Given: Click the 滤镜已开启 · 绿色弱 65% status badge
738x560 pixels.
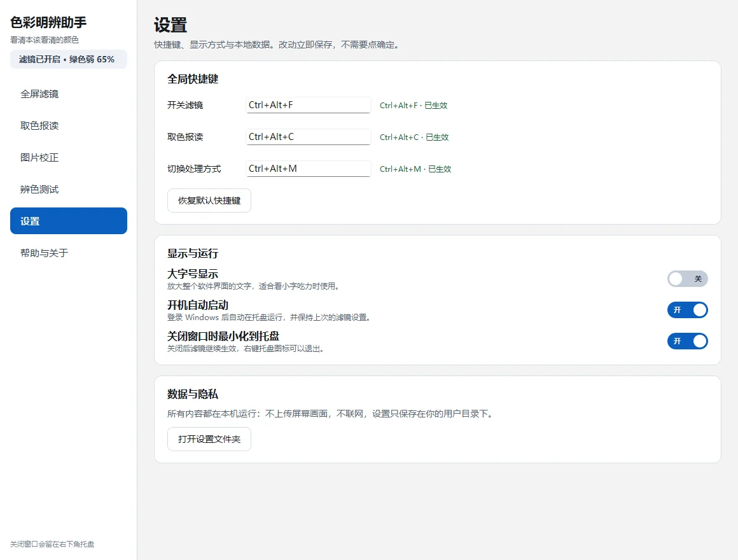Looking at the screenshot, I should coord(69,59).
